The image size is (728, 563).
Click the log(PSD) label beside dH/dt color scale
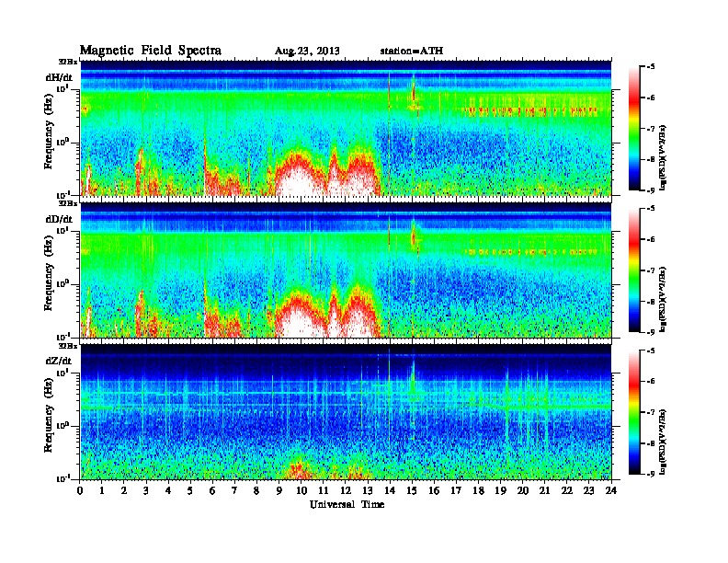(x=664, y=157)
